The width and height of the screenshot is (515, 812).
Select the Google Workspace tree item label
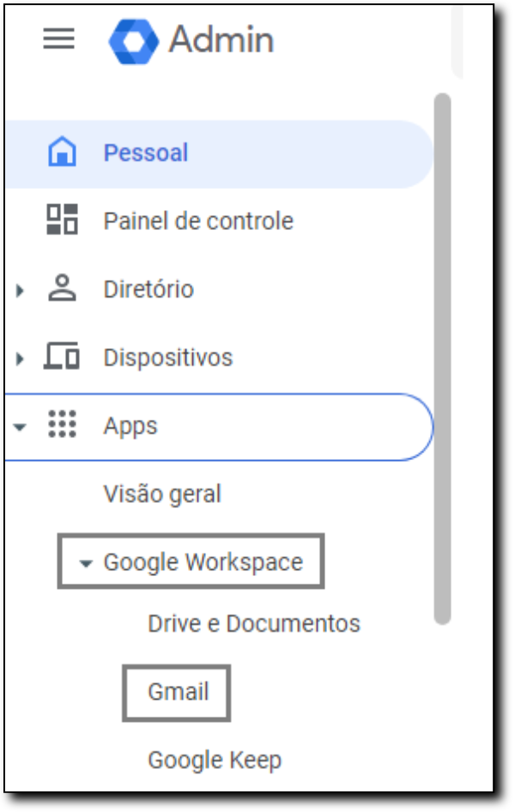[203, 563]
